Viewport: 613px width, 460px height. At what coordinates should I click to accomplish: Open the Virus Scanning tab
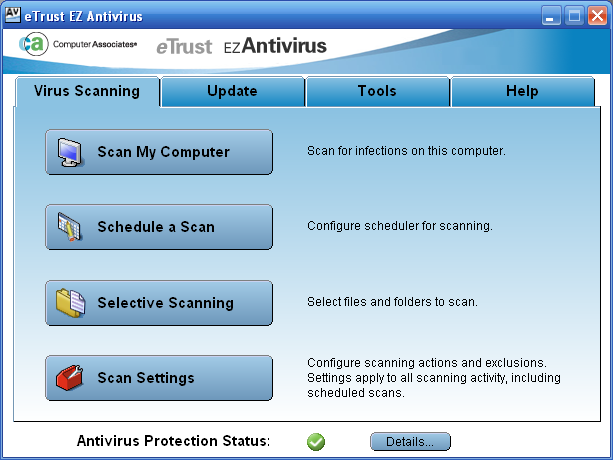click(87, 91)
